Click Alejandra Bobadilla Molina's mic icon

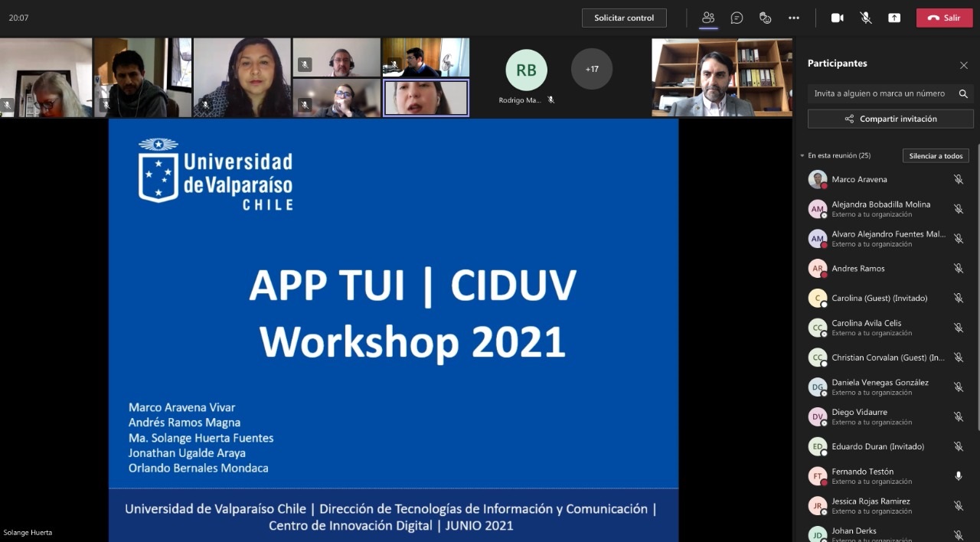[958, 209]
